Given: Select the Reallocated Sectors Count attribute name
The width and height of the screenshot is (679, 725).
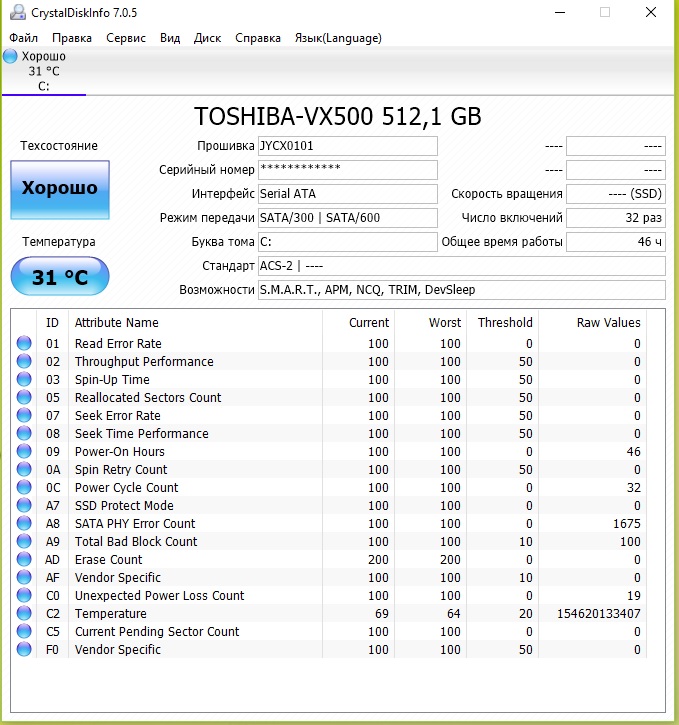Looking at the screenshot, I should (x=148, y=398).
